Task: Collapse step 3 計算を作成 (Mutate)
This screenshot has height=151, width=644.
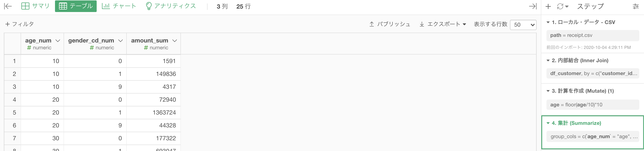Action: (548, 91)
